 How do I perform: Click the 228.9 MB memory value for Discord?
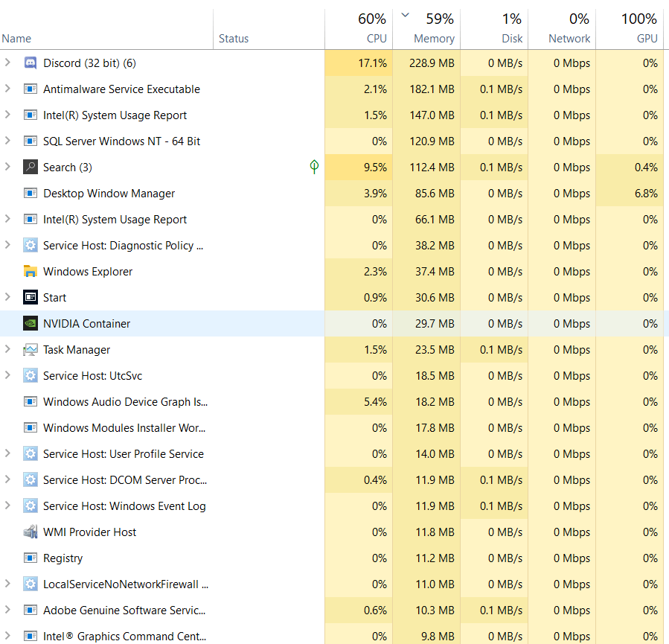[432, 63]
